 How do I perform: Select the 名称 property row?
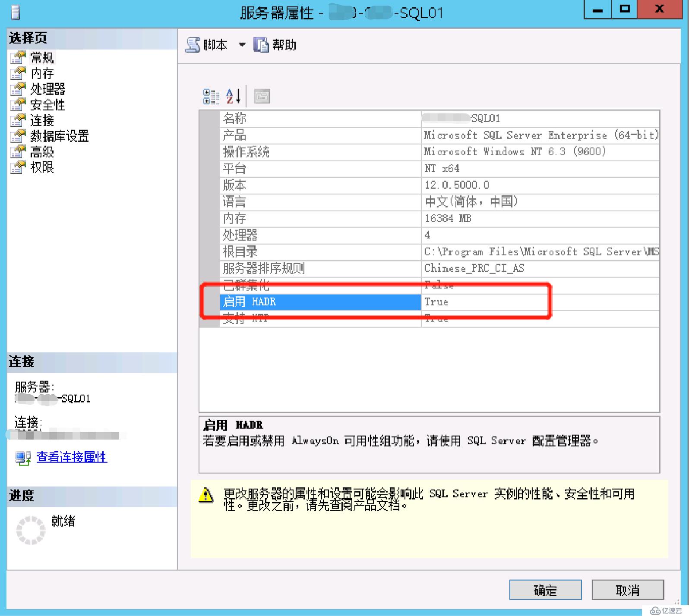tap(439, 119)
